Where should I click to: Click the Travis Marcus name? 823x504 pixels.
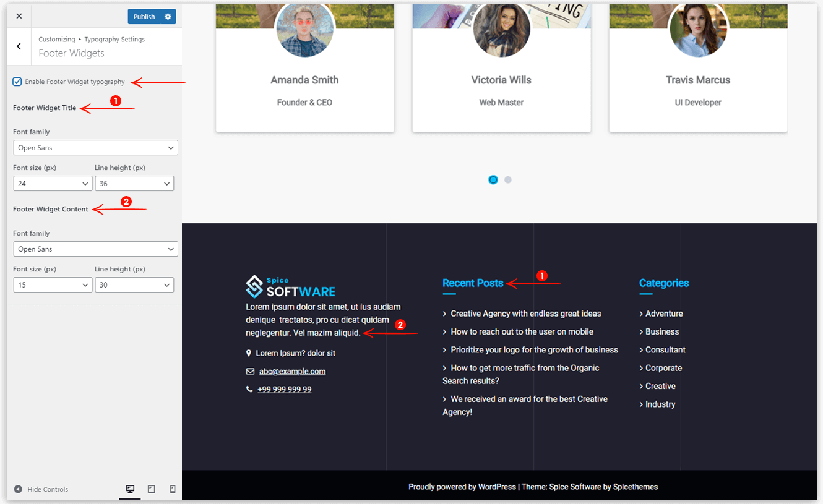coord(698,80)
